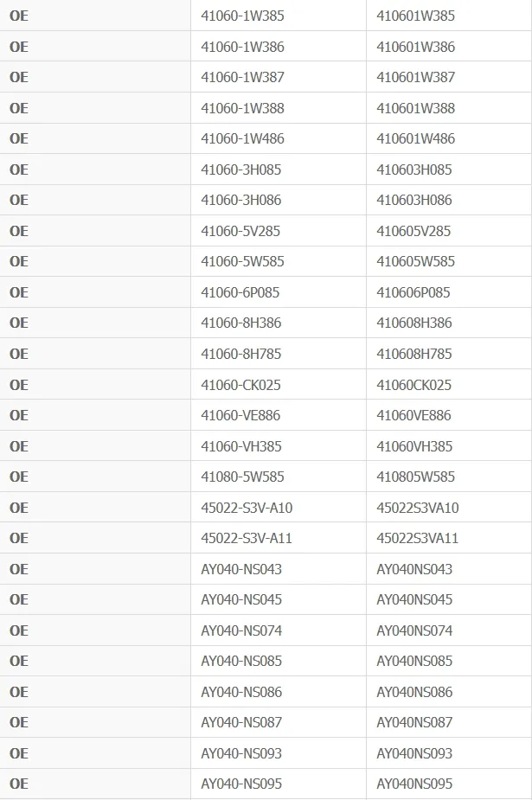532x800 pixels.
Task: Click the OE label beside 41060-VH385
Action: (19, 446)
